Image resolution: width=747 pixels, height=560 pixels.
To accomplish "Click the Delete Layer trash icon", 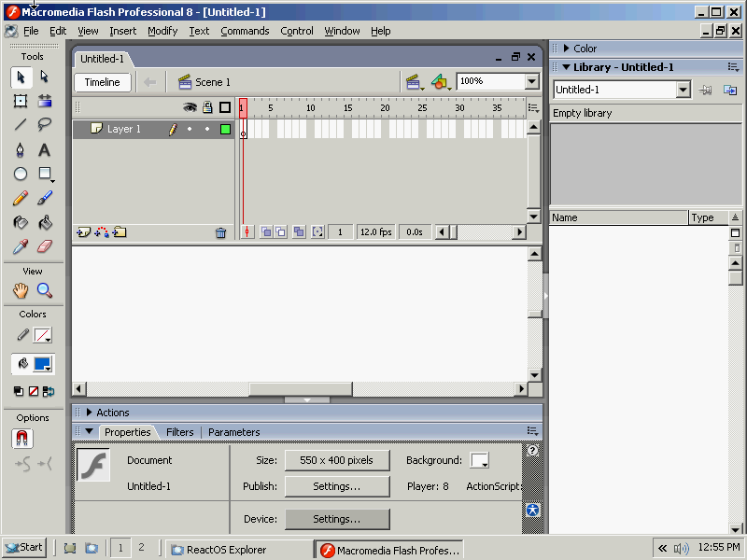I will (220, 232).
